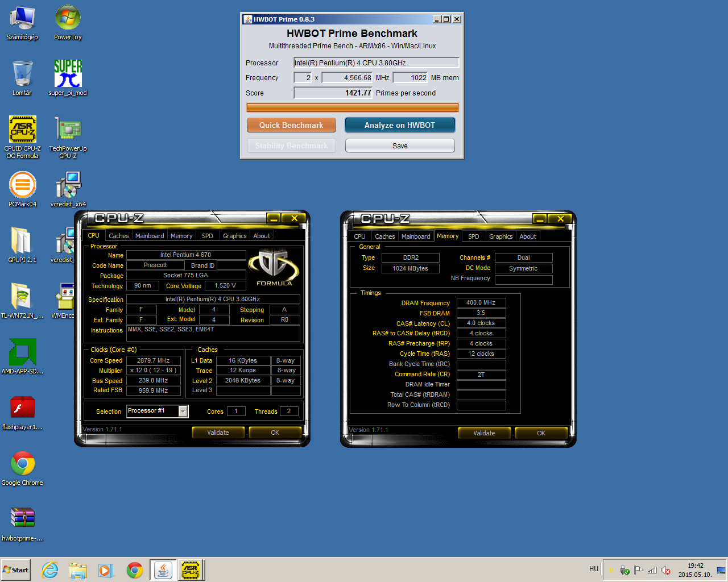Select flashplayer installer icon
This screenshot has width=728, height=582.
pos(22,413)
